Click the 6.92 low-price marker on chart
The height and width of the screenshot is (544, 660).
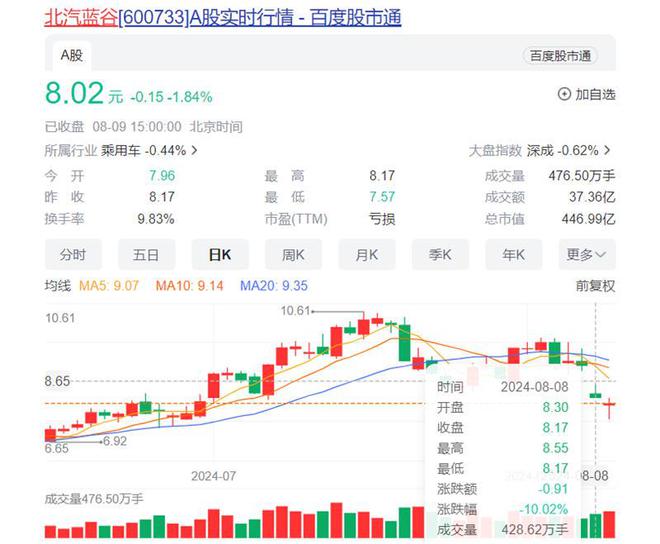tap(114, 441)
